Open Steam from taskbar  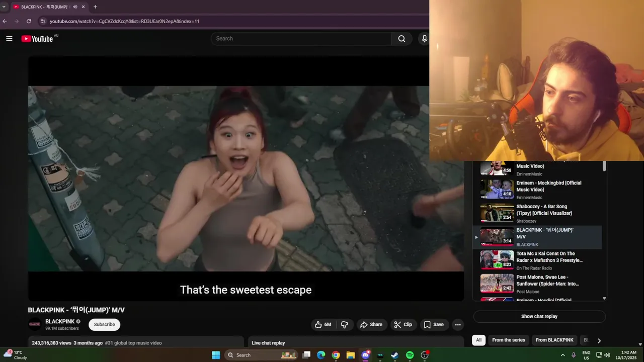(395, 355)
